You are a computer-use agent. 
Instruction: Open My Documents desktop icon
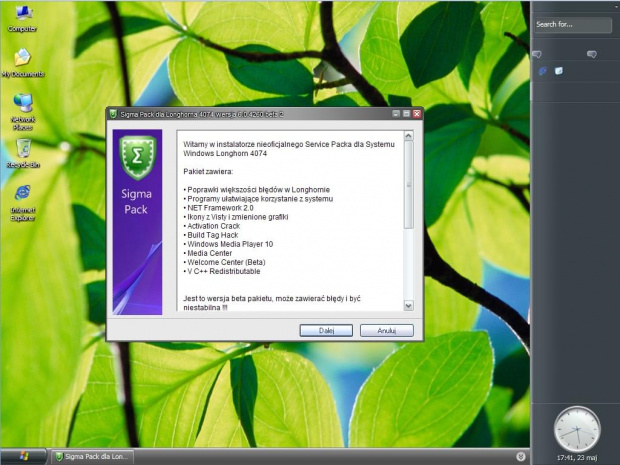coord(23,63)
